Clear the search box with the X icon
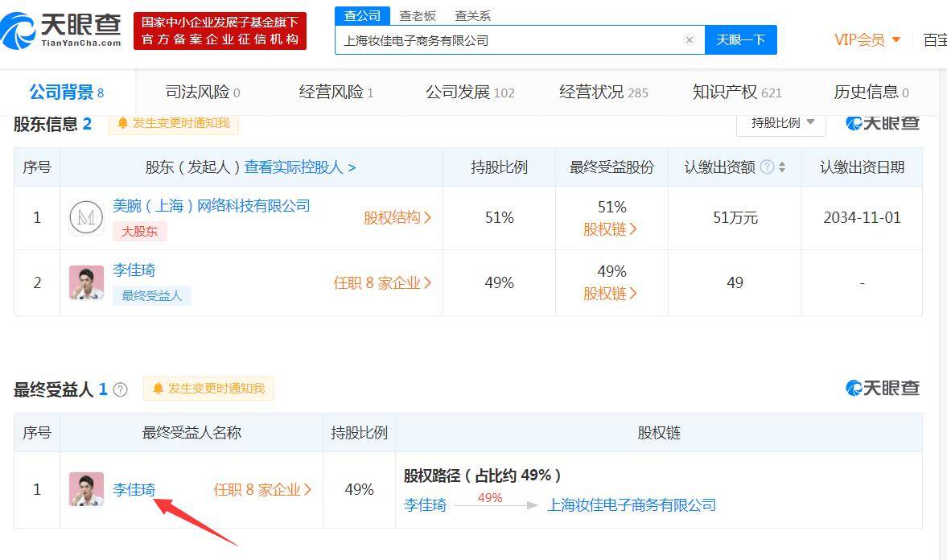The image size is (947, 560). [689, 40]
